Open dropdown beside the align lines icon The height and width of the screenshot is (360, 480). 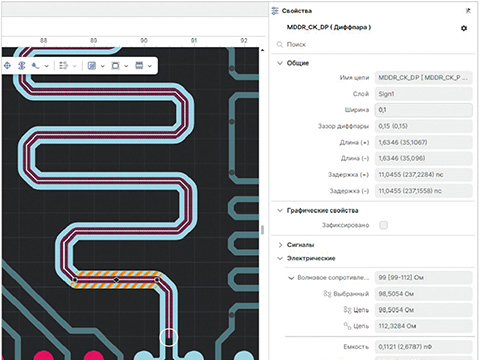click(x=75, y=66)
